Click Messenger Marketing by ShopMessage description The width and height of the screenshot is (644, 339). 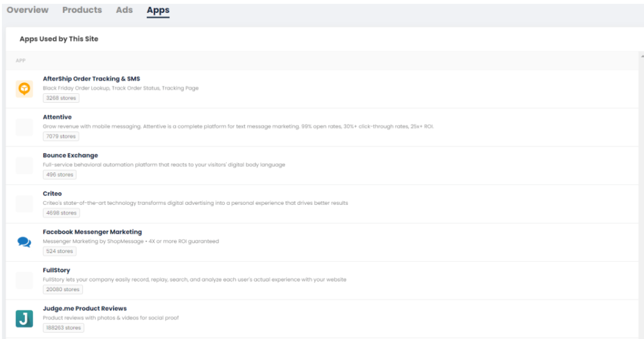(x=130, y=241)
